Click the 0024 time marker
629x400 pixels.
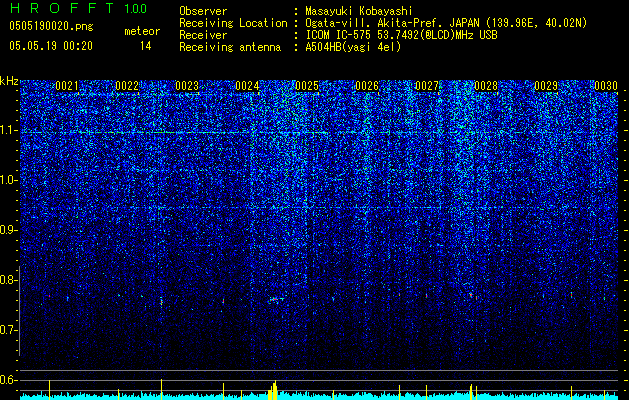coord(247,86)
